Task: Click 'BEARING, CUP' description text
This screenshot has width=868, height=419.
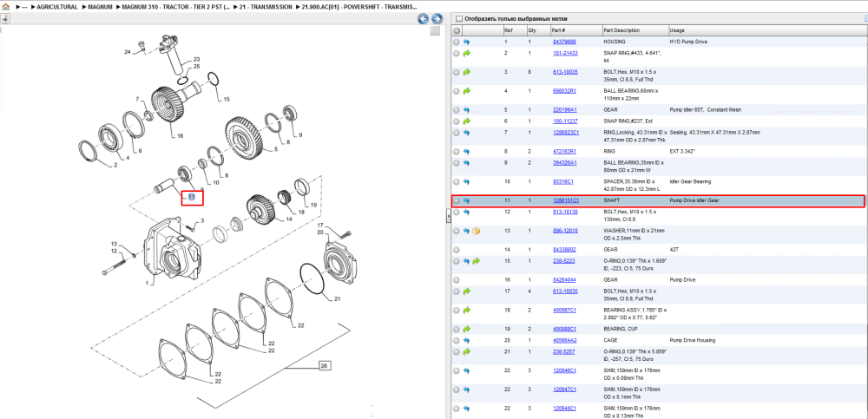Action: [x=621, y=329]
